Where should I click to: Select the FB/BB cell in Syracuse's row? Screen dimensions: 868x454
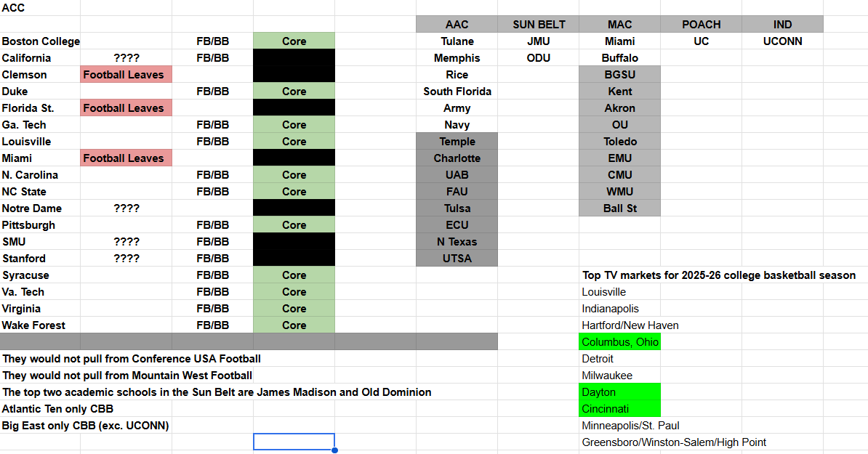click(212, 275)
